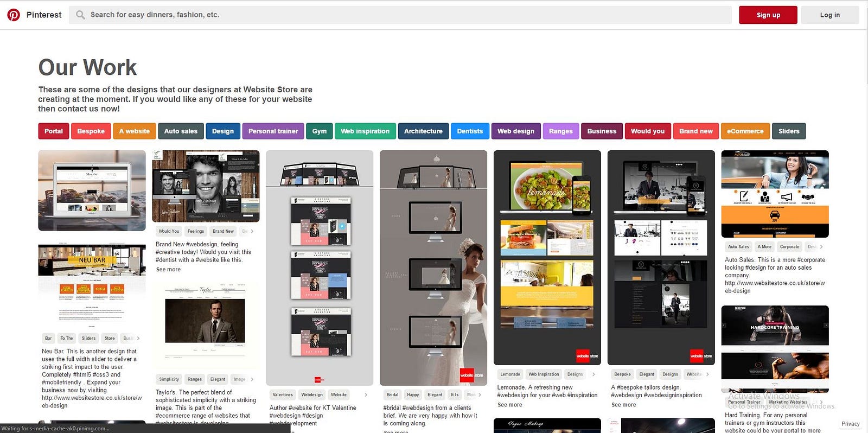This screenshot has height=433, width=868.
Task: Open the Auto sales category chip in the colored row
Action: 181,131
